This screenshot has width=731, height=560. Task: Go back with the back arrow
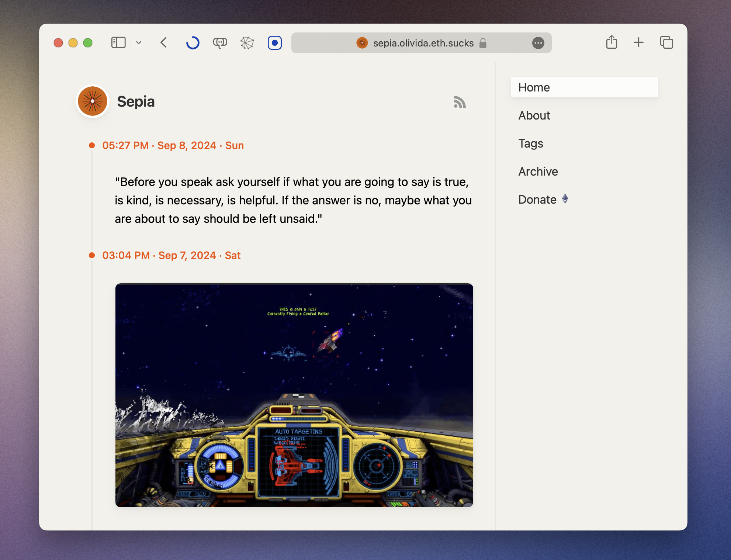tap(164, 43)
